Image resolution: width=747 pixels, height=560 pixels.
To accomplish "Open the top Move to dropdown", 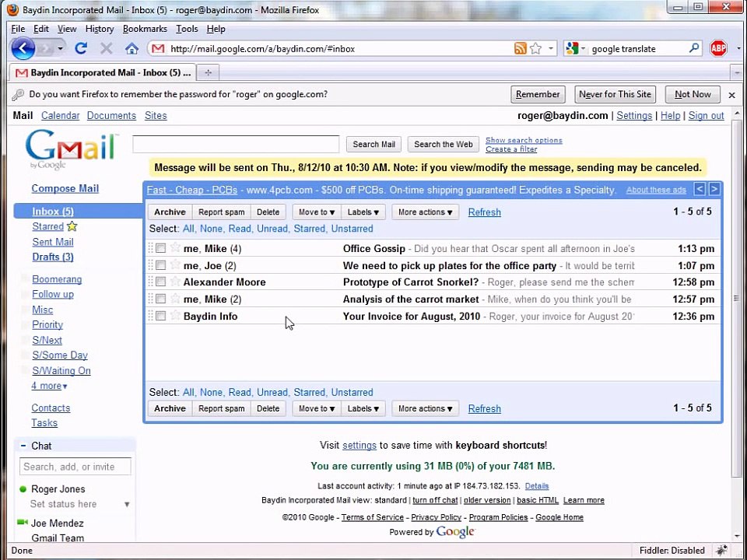I will click(x=317, y=212).
